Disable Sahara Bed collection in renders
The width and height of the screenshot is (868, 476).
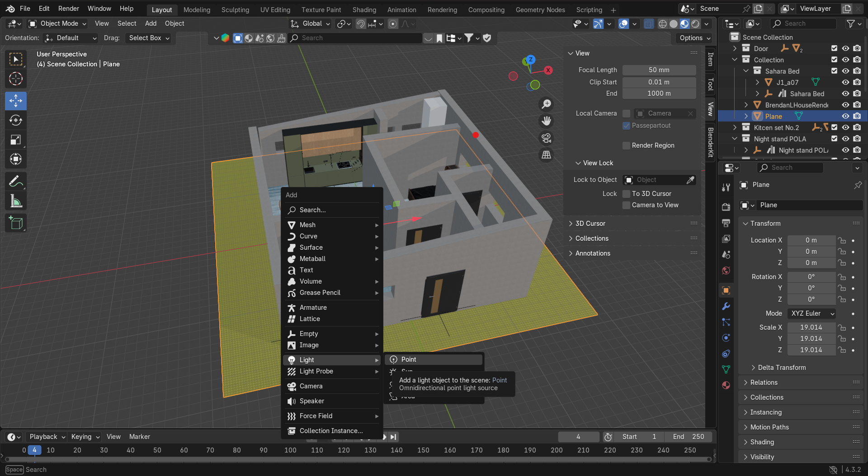coord(857,71)
